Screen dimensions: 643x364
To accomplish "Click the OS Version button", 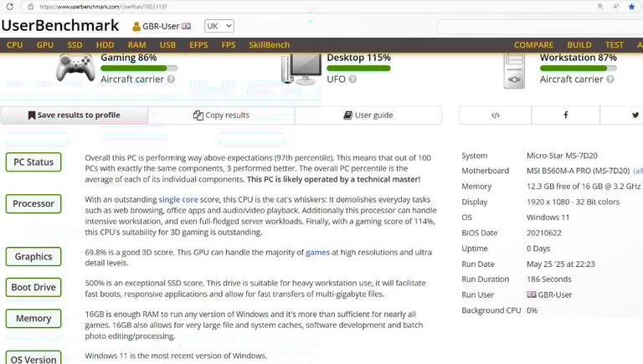I will coord(33,359).
